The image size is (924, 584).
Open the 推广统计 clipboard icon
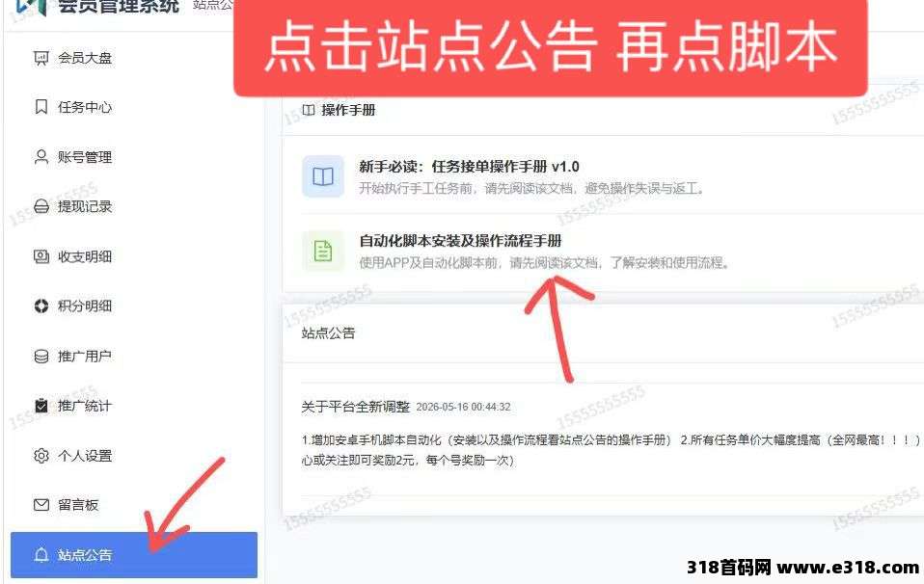(41, 405)
